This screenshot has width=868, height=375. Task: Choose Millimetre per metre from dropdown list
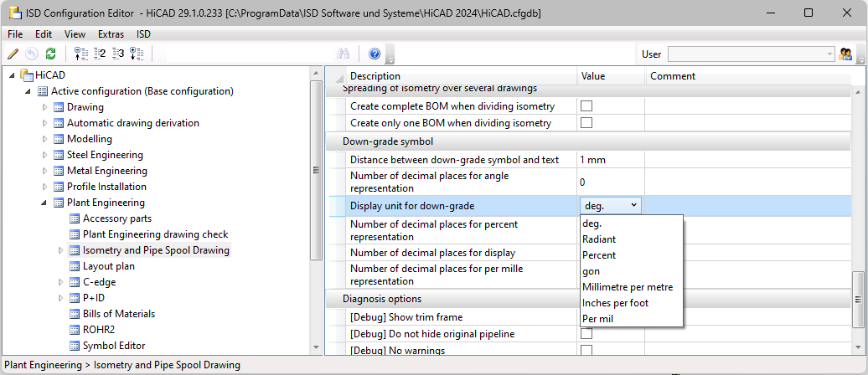coord(628,287)
